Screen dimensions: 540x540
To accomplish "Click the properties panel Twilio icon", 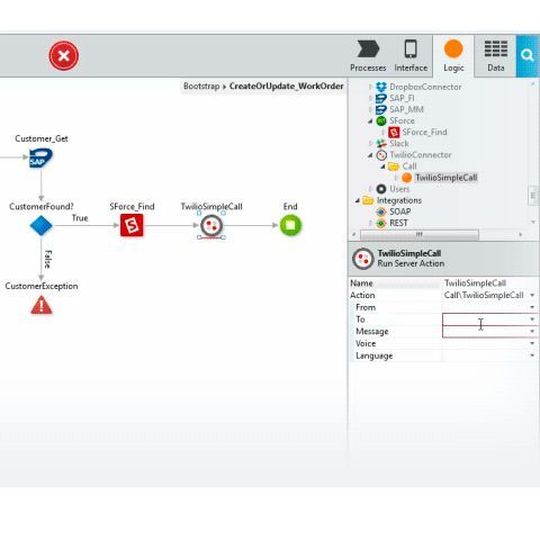I will click(x=363, y=259).
